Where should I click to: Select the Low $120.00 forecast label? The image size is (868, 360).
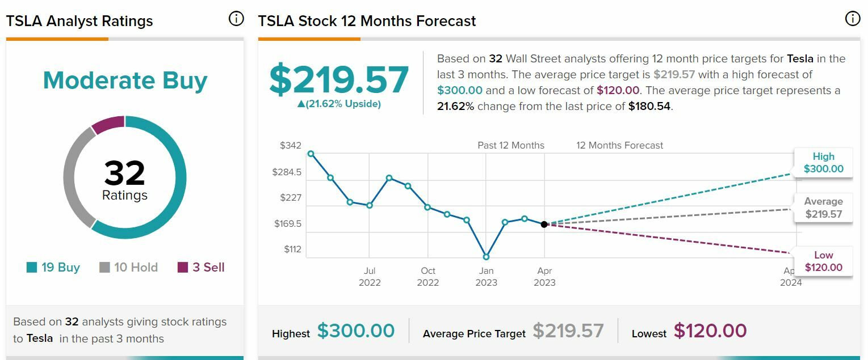coord(823,261)
